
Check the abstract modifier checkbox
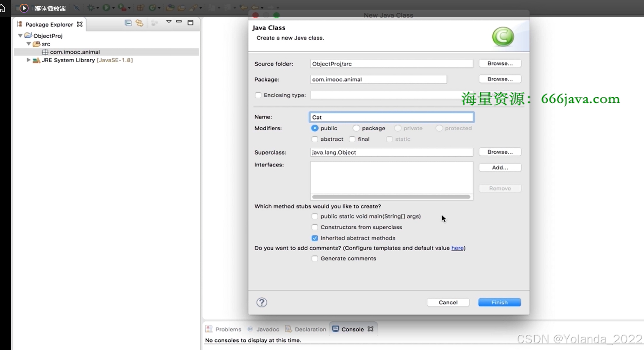click(315, 139)
